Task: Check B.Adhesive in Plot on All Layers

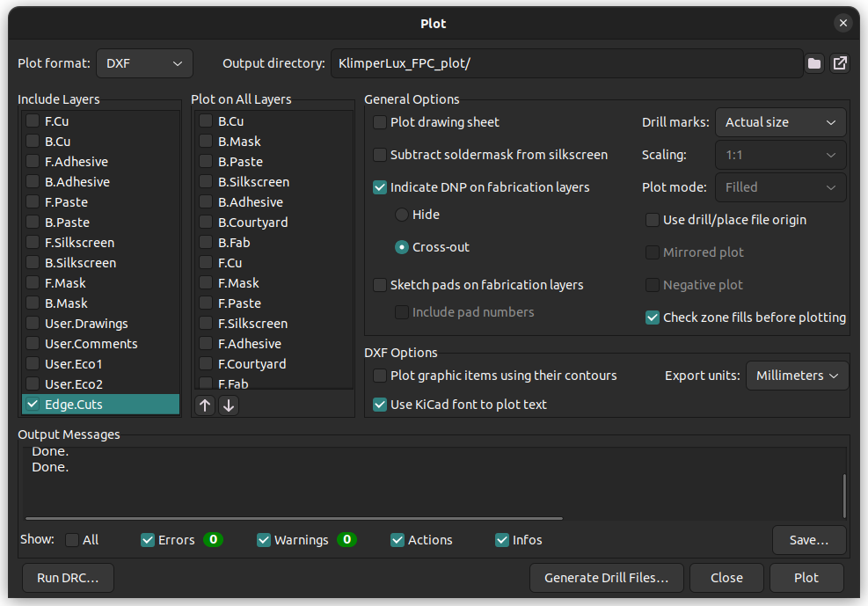Action: 206,202
